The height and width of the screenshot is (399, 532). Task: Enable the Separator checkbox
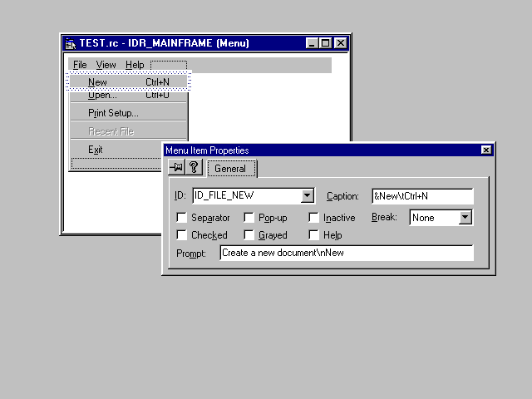coord(182,218)
